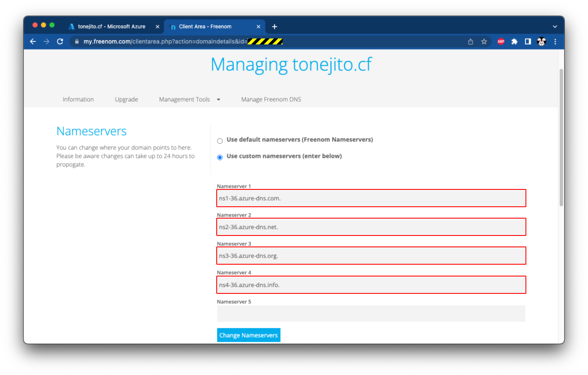Click the share page icon
The height and width of the screenshot is (375, 588).
(471, 41)
